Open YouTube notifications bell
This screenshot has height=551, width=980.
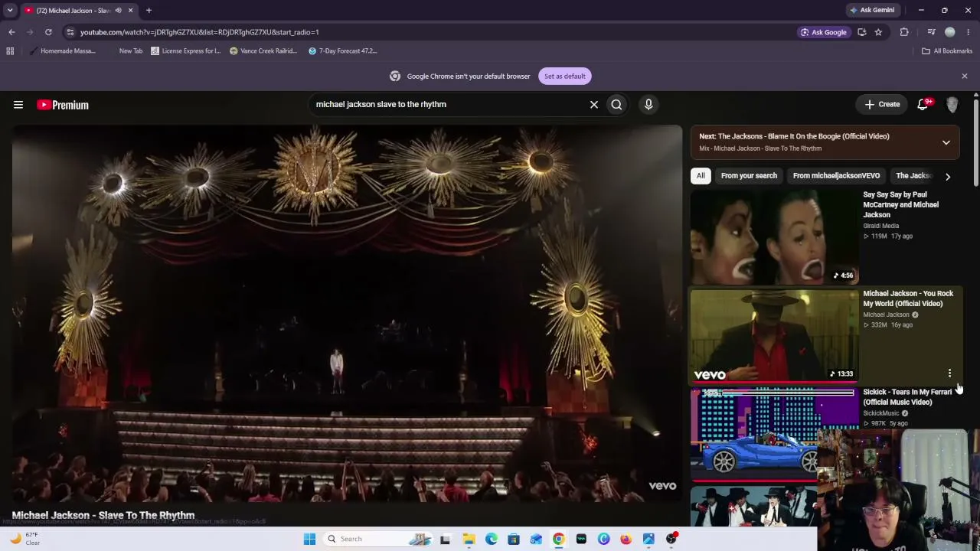(923, 104)
